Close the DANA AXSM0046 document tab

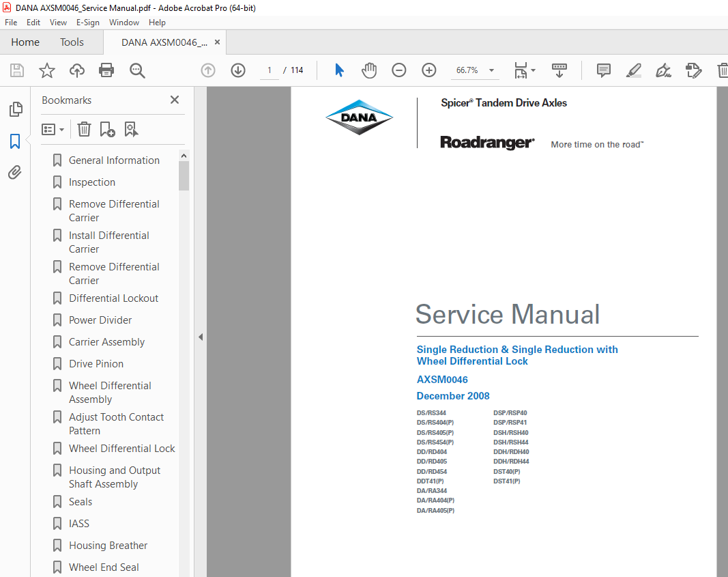(217, 42)
